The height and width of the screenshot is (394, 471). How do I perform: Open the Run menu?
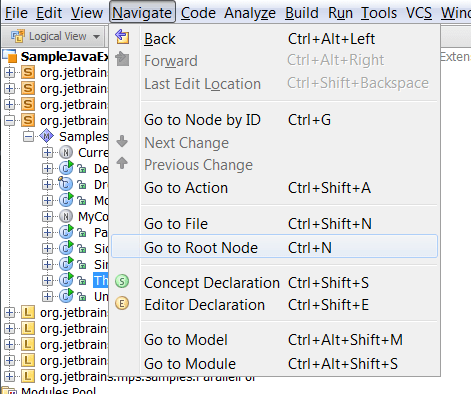coord(340,13)
